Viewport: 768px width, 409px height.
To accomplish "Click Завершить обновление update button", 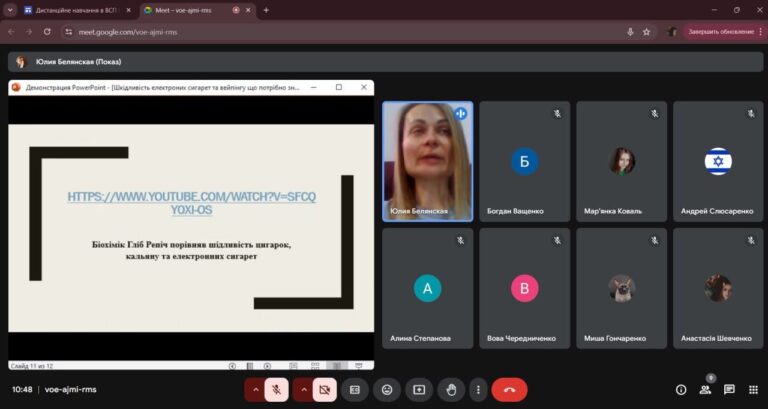I will (x=721, y=32).
